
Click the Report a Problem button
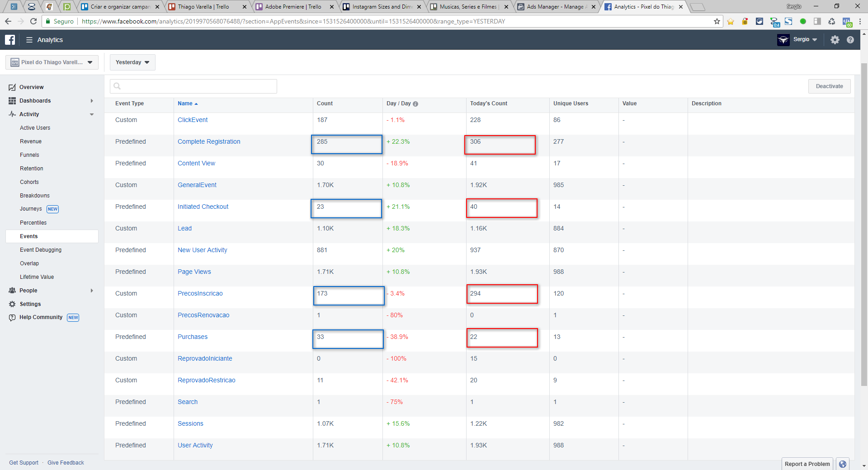tap(807, 464)
